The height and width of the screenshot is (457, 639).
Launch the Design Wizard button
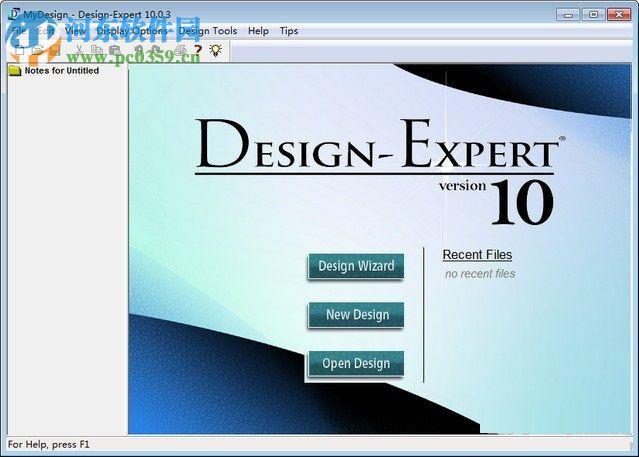[356, 266]
